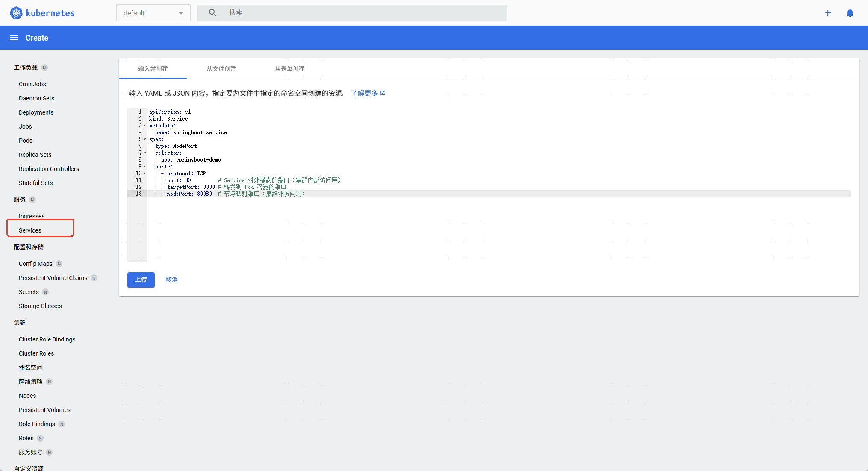Click the N badge beside 工作负载
868x471 pixels.
44,68
